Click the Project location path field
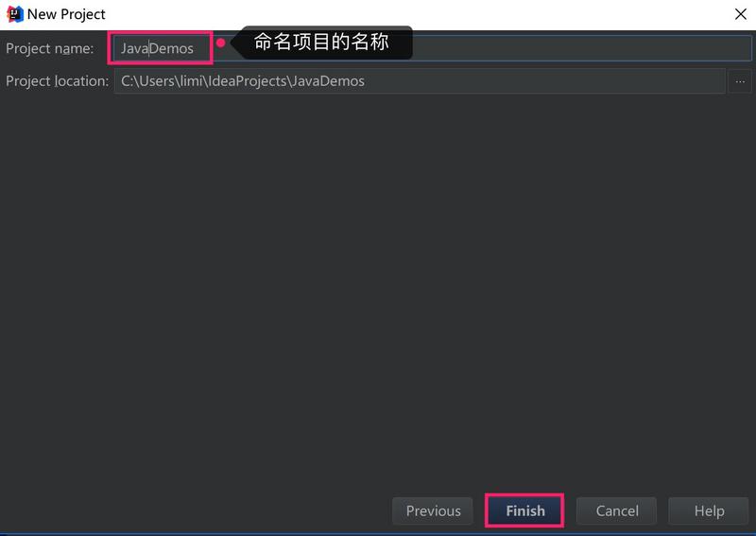This screenshot has height=536, width=756. click(x=420, y=81)
